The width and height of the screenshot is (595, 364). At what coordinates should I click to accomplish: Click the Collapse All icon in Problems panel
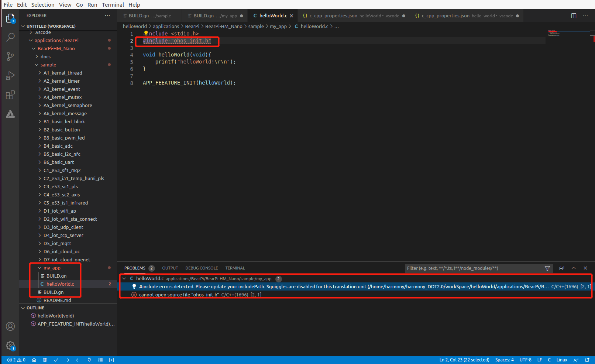point(562,268)
